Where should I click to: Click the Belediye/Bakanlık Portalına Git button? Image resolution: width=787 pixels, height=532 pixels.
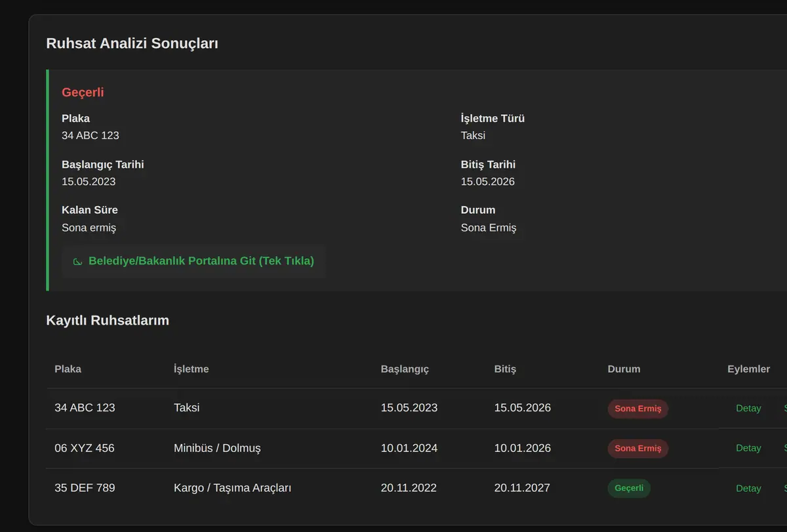193,261
